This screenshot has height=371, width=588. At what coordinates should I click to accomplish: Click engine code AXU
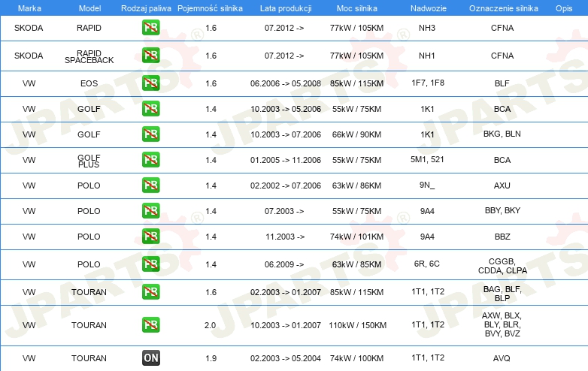502,185
